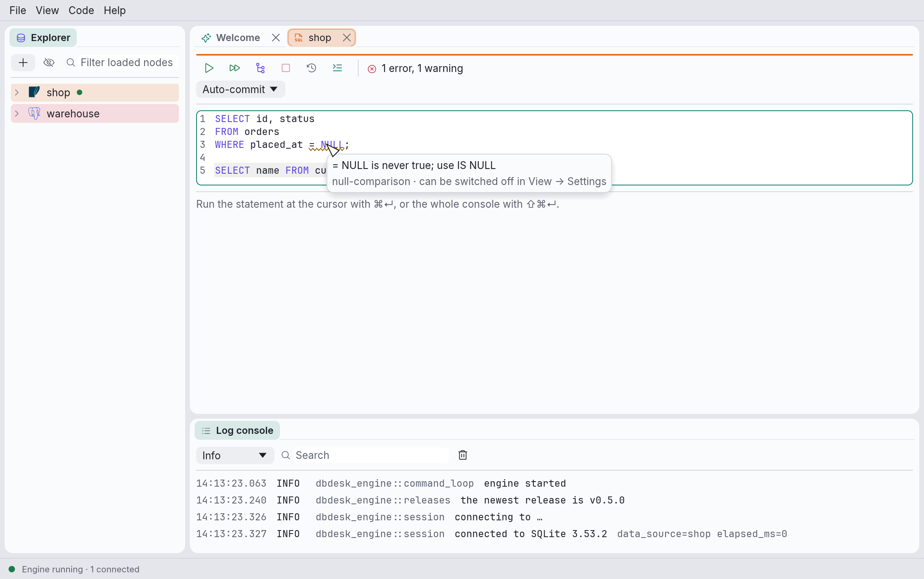Format the SQL code
The width and height of the screenshot is (924, 579).
click(337, 68)
